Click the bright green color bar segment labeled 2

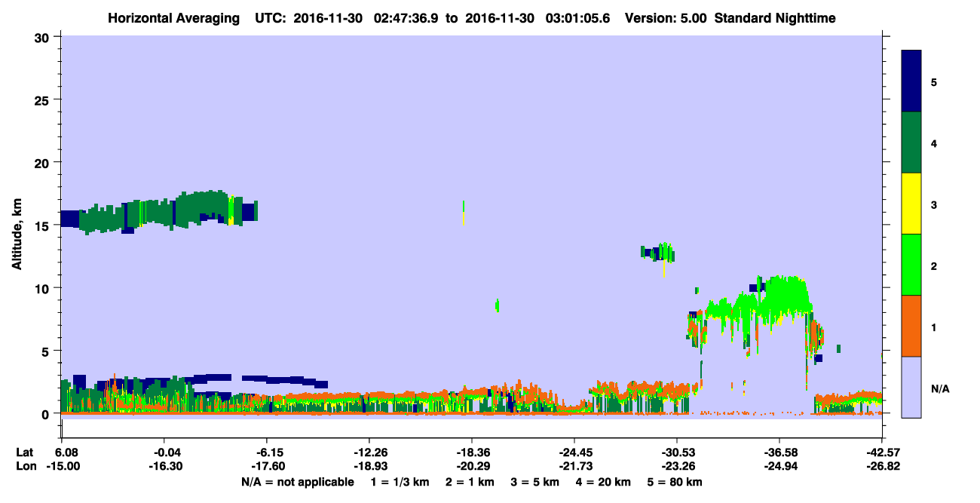pos(911,265)
